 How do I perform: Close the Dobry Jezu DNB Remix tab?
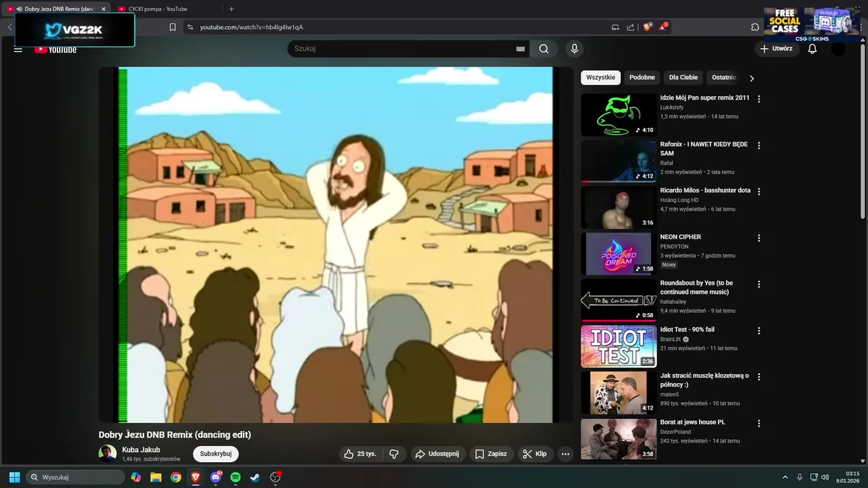(x=103, y=9)
